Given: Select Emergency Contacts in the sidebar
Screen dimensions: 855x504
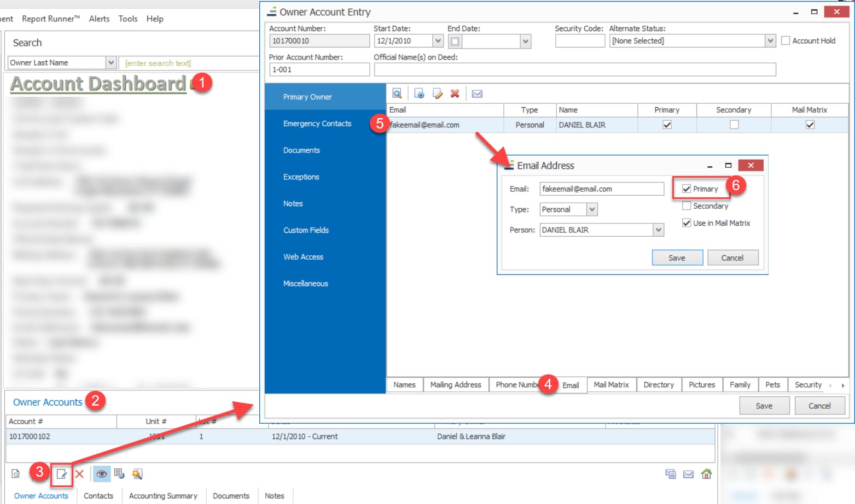Looking at the screenshot, I should pos(317,124).
